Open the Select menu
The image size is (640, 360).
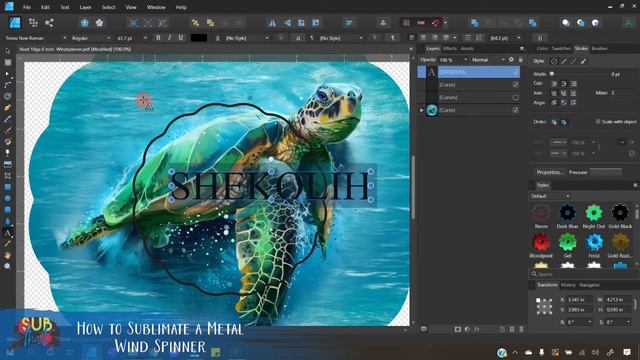108,7
